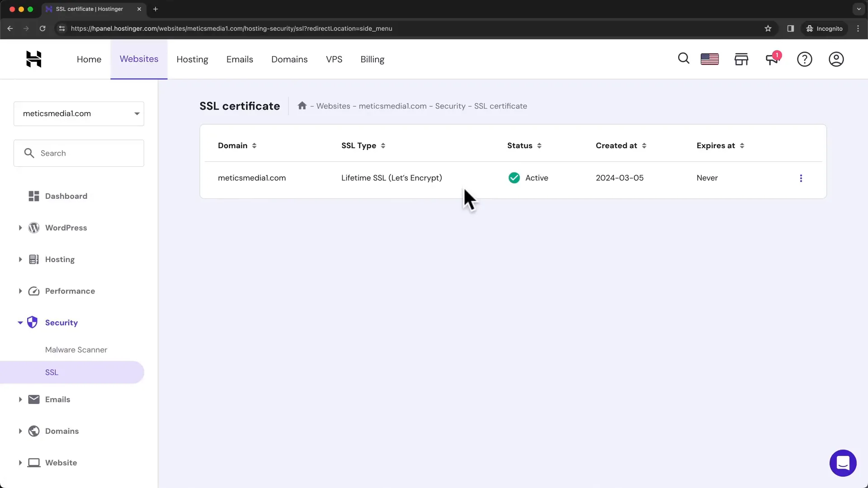Reload the page in the browser
Image resolution: width=868 pixels, height=488 pixels.
42,28
